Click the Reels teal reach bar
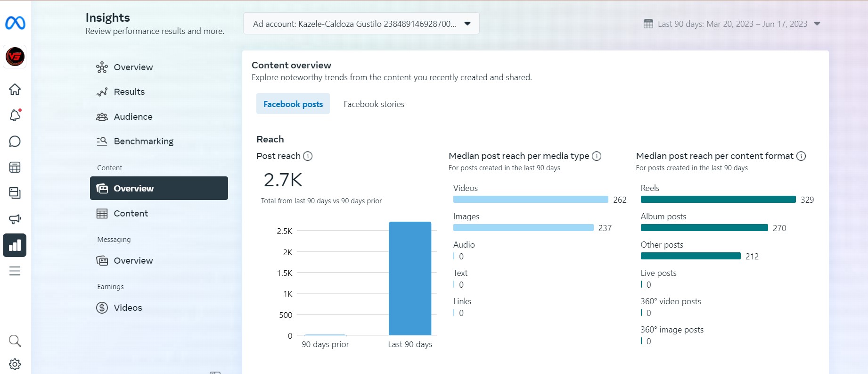 click(x=718, y=199)
